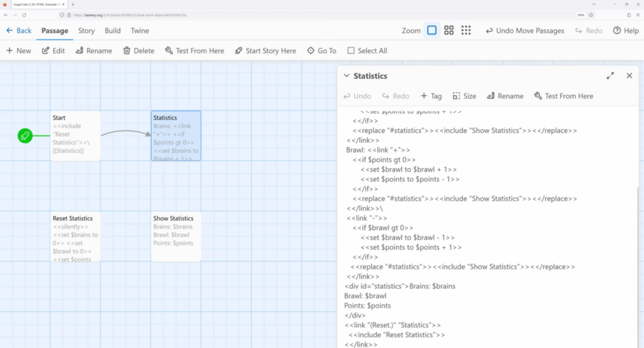Choose the nine-dot smallest zoom view

click(x=466, y=30)
